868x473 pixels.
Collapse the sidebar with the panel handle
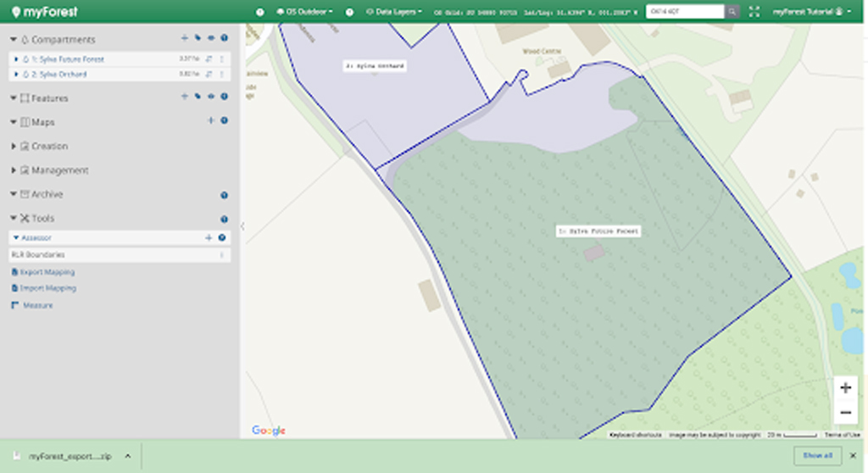tap(242, 226)
